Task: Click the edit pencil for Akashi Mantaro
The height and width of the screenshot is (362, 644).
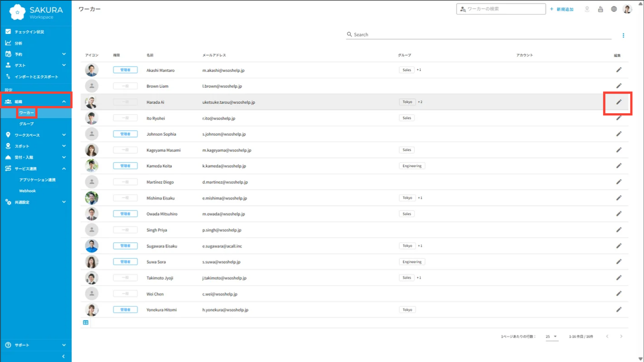Action: tap(619, 70)
